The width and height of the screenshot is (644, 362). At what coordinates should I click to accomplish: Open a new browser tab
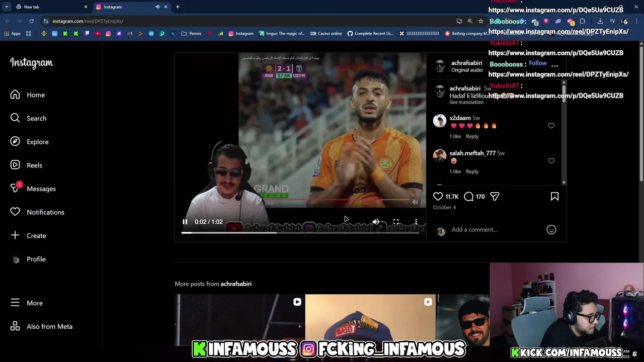(x=178, y=7)
